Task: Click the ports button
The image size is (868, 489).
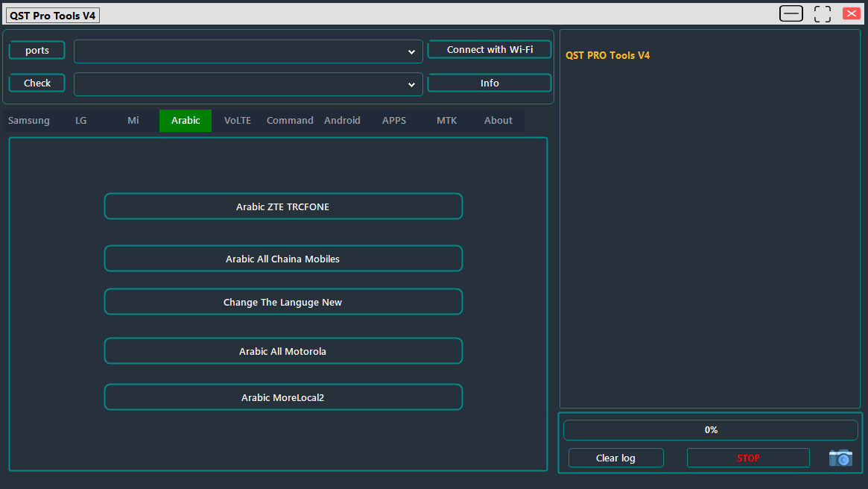Action: pyautogui.click(x=37, y=50)
